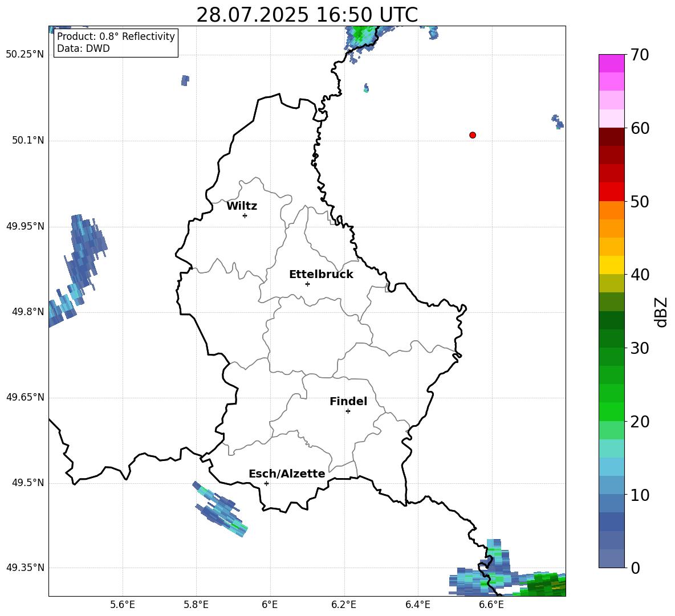Click the 70 label on the colorbar
This screenshot has height=616, width=675.
click(x=639, y=55)
